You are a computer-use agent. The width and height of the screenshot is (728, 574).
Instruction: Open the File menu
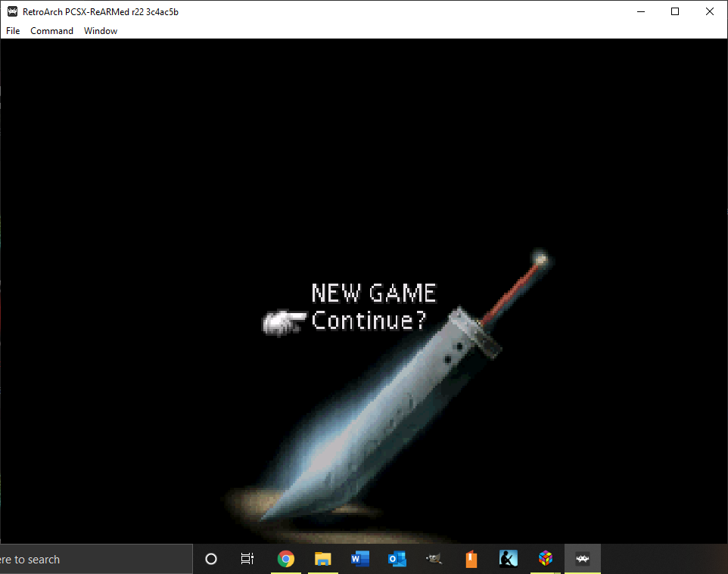click(13, 30)
